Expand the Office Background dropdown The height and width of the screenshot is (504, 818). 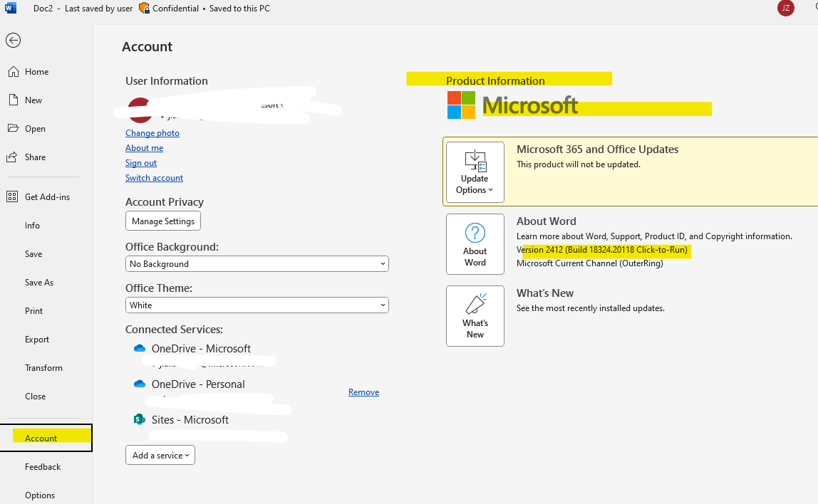point(257,263)
